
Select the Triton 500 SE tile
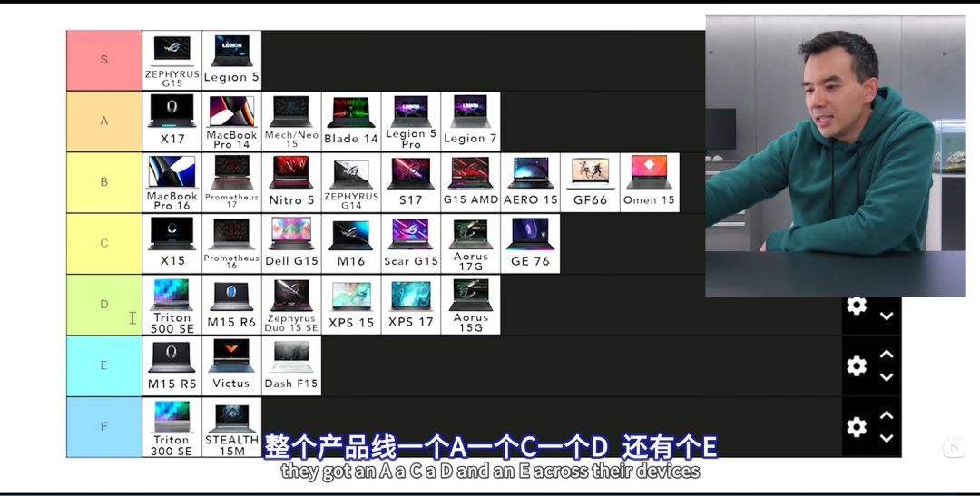171,305
